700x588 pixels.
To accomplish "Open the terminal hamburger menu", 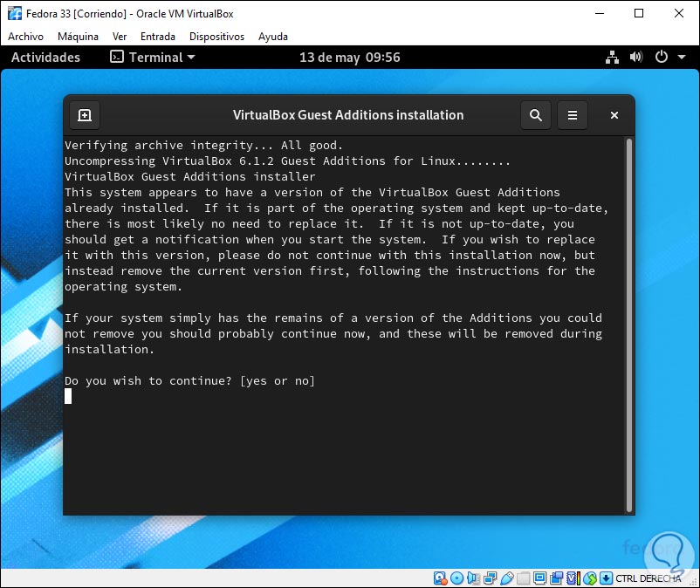I will tap(573, 115).
